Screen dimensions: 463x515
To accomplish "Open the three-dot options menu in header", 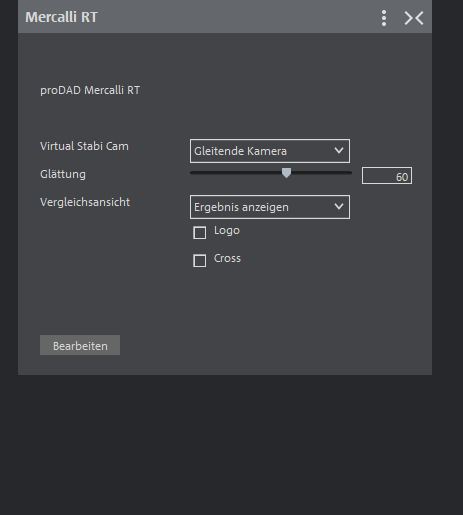I will (x=384, y=18).
